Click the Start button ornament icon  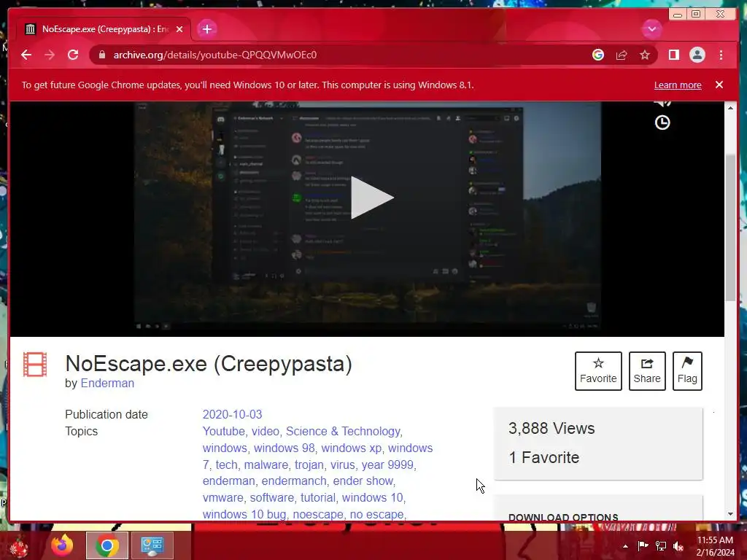[18, 547]
